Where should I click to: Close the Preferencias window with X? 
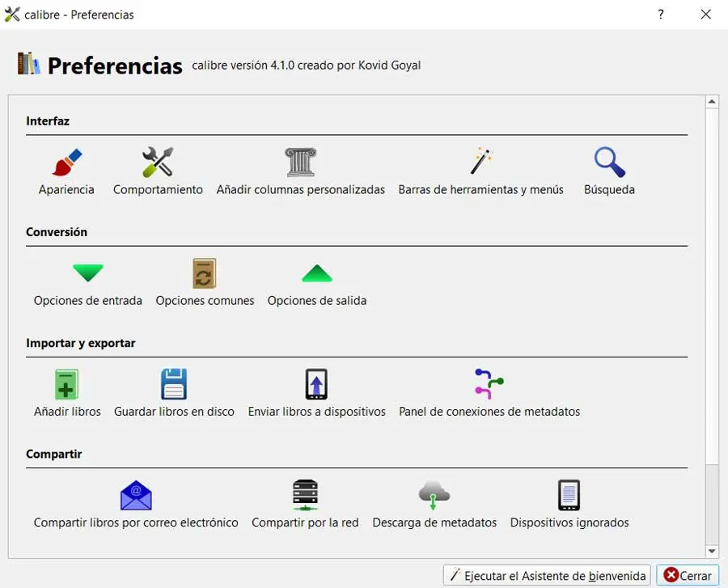click(x=705, y=15)
